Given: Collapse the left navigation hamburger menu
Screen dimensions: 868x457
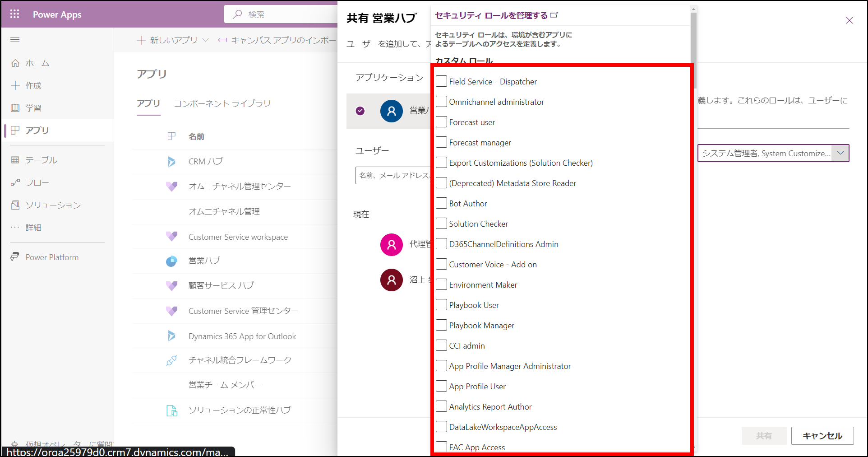Looking at the screenshot, I should pyautogui.click(x=15, y=40).
